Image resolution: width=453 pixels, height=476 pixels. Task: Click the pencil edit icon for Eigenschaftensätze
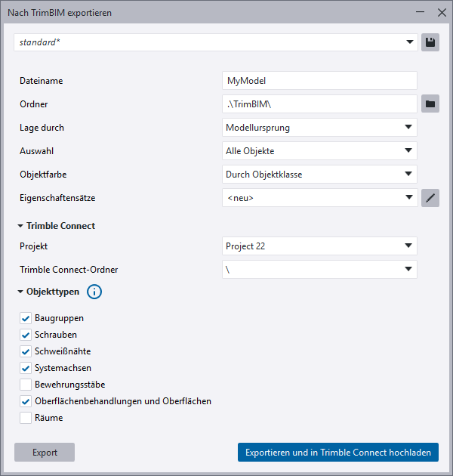point(430,198)
